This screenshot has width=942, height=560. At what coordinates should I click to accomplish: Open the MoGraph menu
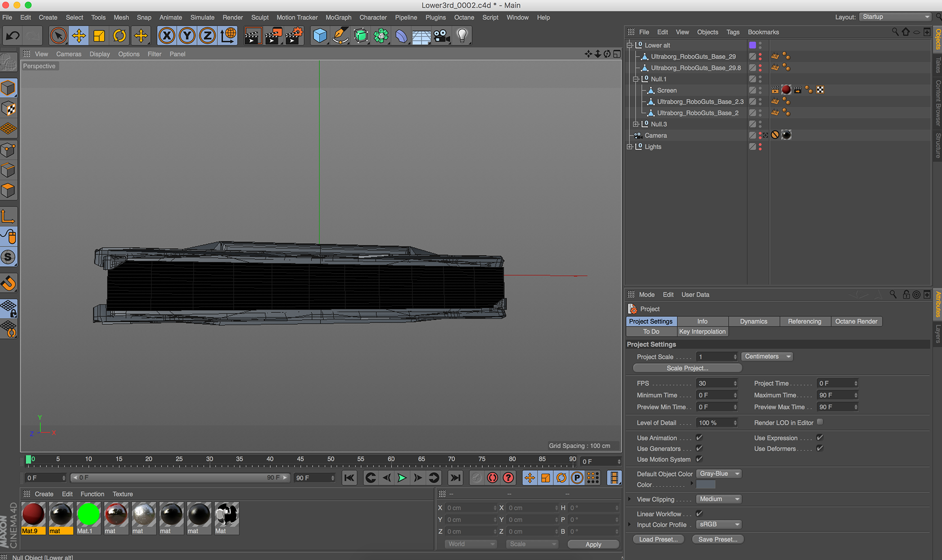[x=338, y=17]
